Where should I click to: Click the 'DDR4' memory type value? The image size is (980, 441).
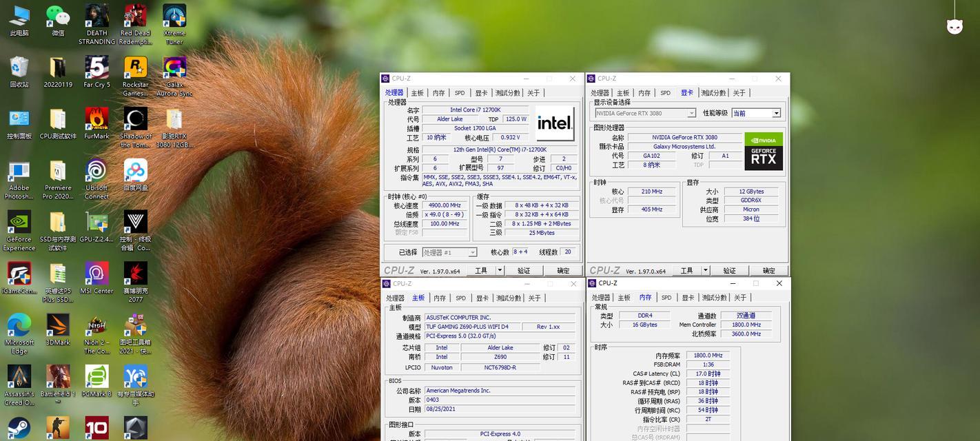[644, 316]
